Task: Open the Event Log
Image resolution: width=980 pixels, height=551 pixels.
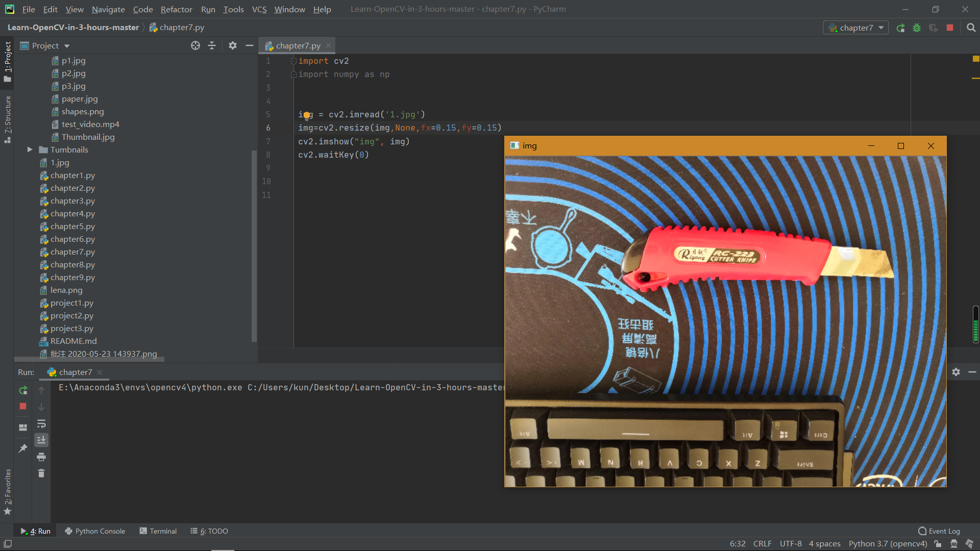Action: click(x=939, y=531)
